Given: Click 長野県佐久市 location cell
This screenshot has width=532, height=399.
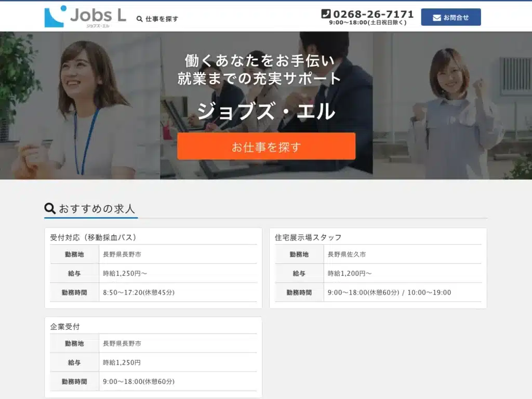Looking at the screenshot, I should [347, 255].
